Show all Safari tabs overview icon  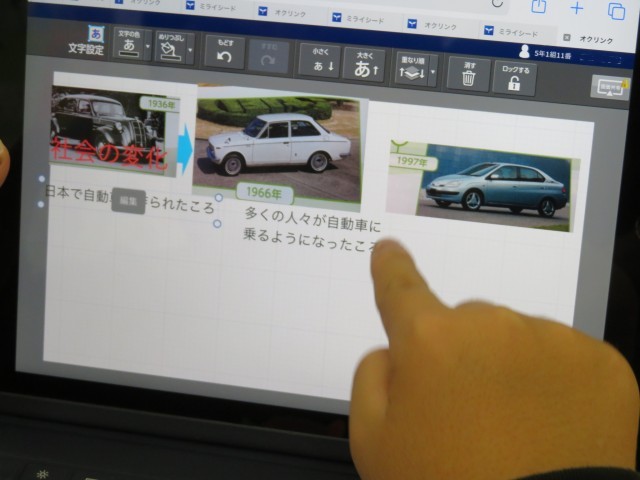[x=616, y=10]
